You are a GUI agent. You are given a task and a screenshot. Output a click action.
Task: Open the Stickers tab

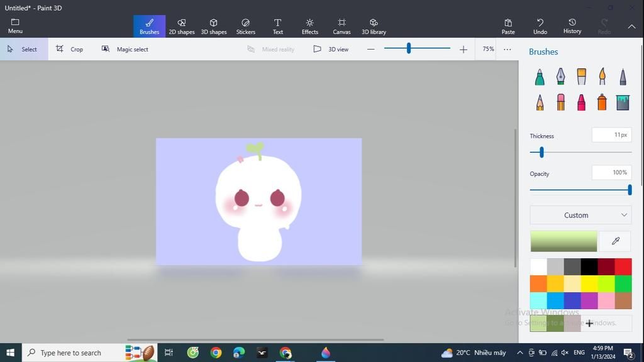[246, 26]
